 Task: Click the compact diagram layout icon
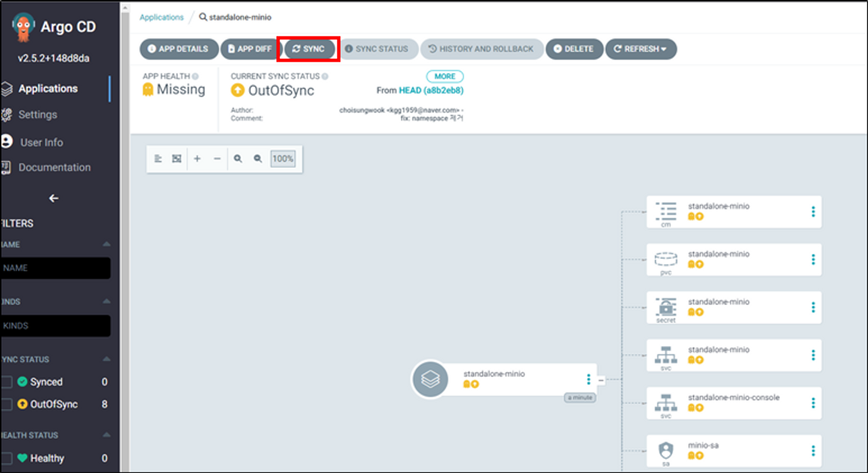pyautogui.click(x=158, y=159)
